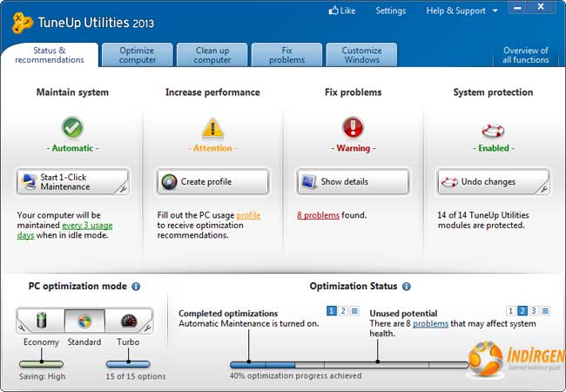Click the red Warning exclamation icon
Image resolution: width=566 pixels, height=392 pixels.
point(353,127)
